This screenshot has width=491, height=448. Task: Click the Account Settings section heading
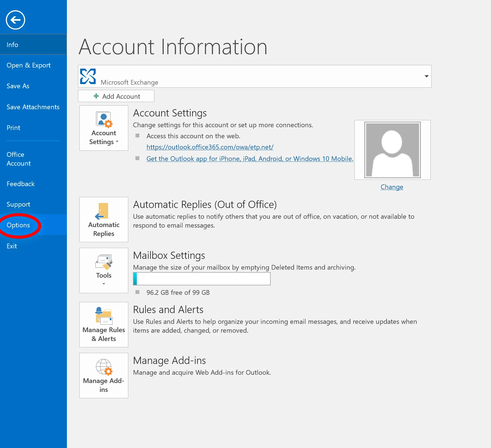(x=170, y=113)
